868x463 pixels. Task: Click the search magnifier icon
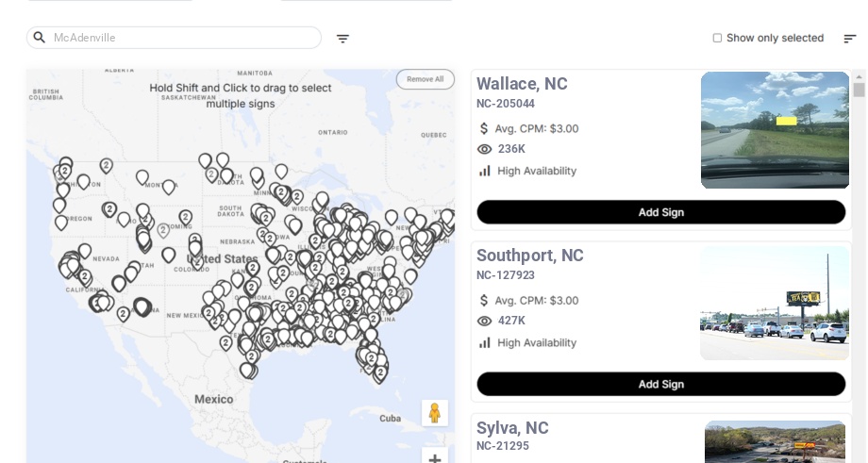click(x=40, y=38)
